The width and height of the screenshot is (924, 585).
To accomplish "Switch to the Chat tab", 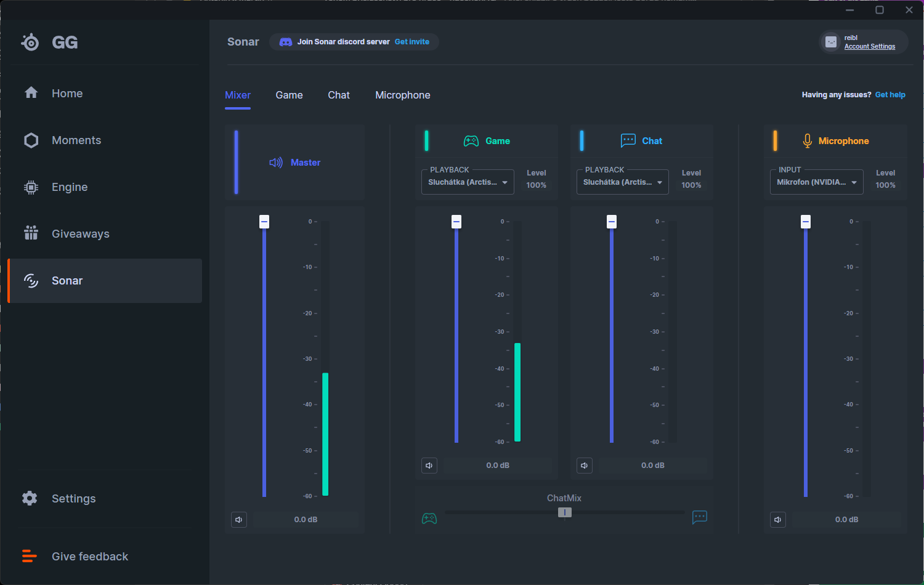I will tap(339, 95).
